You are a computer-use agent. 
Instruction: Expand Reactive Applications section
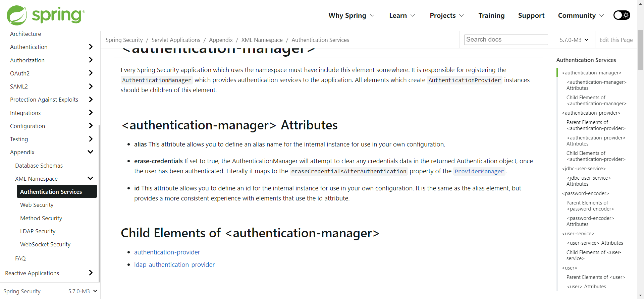[x=91, y=273]
